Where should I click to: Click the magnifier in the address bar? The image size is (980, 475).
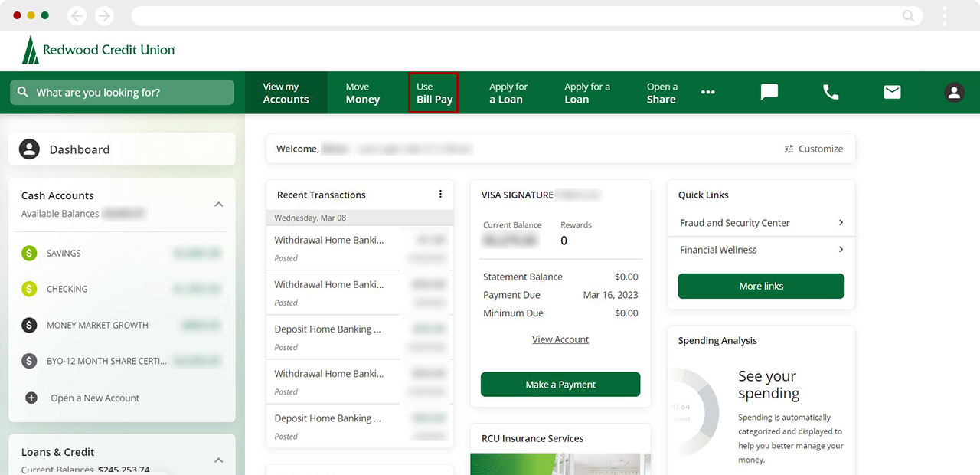tap(908, 15)
